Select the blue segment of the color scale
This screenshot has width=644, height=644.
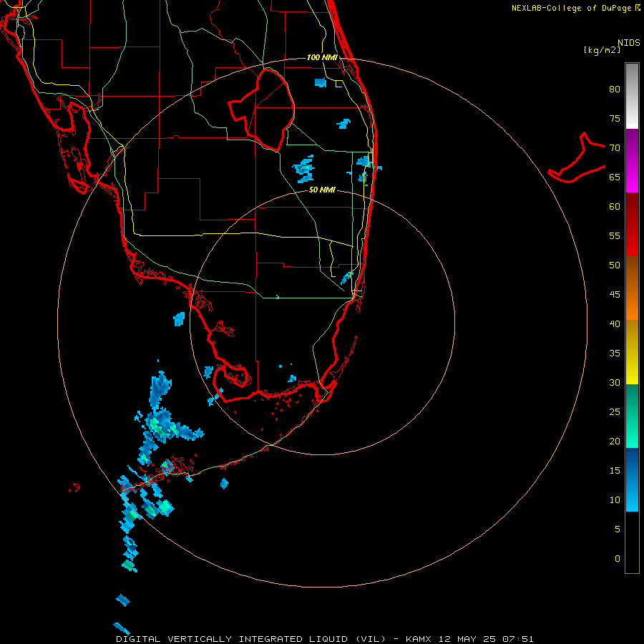(x=632, y=479)
